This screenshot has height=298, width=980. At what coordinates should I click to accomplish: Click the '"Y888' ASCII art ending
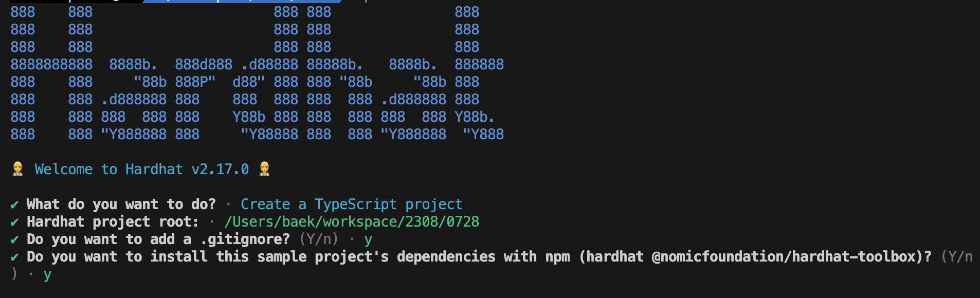pyautogui.click(x=483, y=135)
